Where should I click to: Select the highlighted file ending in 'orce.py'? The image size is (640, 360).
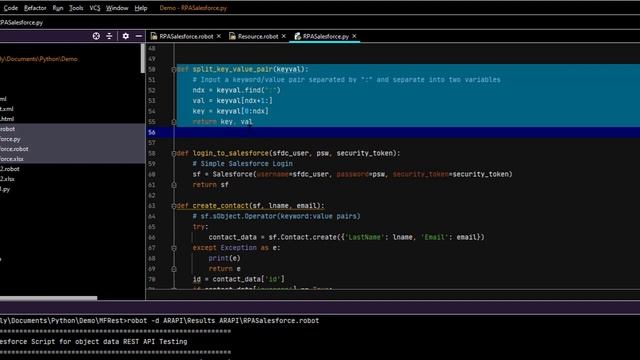(10, 139)
